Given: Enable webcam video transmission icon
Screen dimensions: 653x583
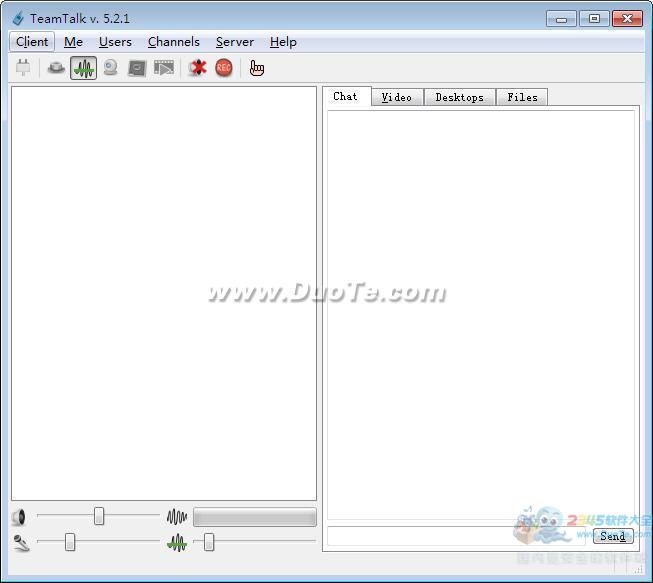Looking at the screenshot, I should 110,67.
